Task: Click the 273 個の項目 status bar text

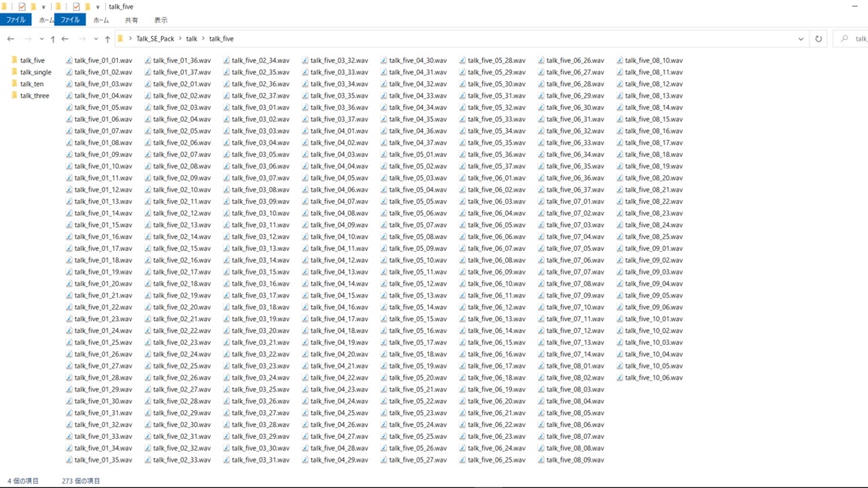Action: coord(81,481)
